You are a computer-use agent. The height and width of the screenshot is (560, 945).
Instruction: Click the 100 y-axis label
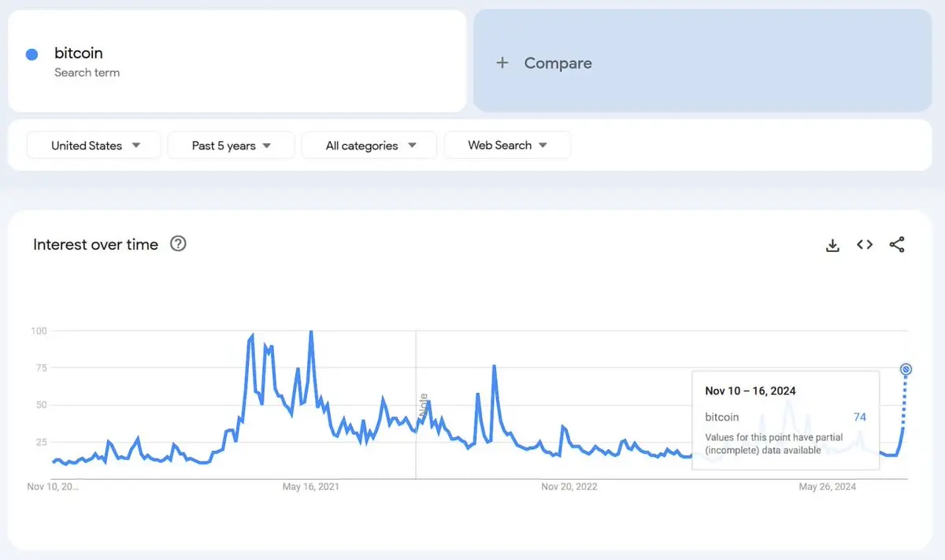(x=39, y=331)
